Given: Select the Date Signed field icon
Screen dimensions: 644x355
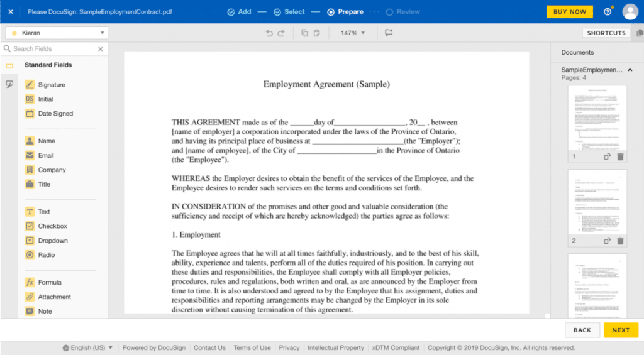Looking at the screenshot, I should click(30, 114).
